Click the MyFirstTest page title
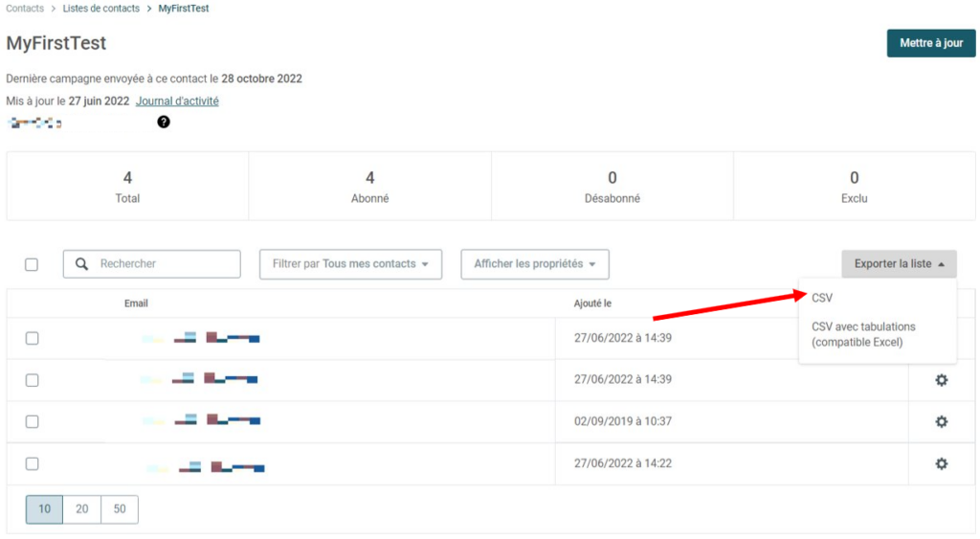Image resolution: width=980 pixels, height=539 pixels. point(56,43)
